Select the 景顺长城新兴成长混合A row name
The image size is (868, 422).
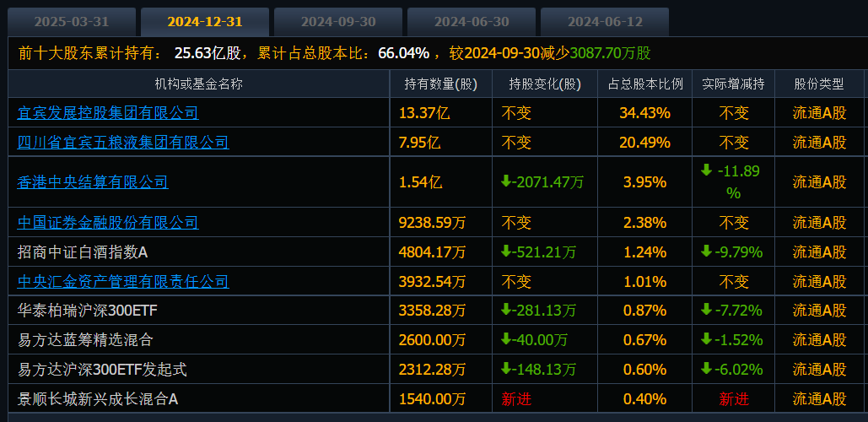(x=98, y=398)
